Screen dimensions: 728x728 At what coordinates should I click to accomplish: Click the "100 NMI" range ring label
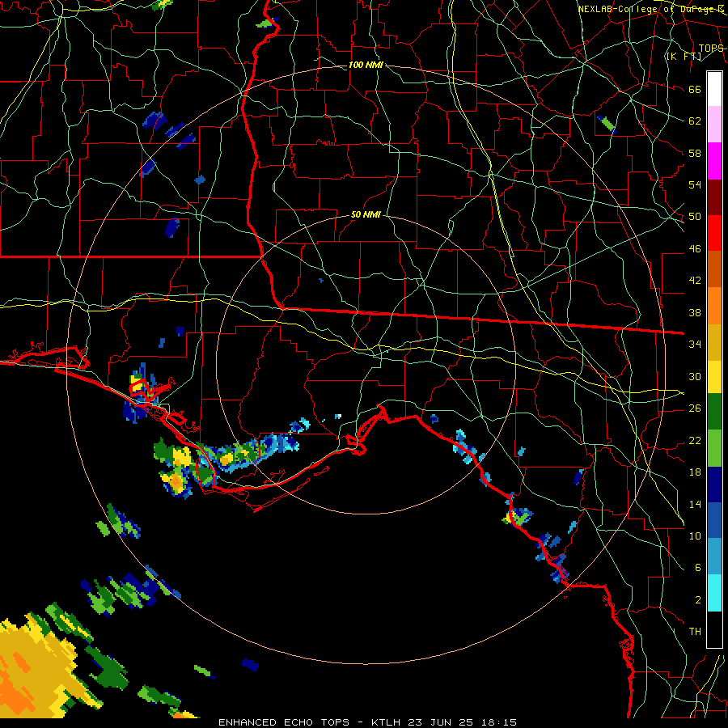point(366,65)
